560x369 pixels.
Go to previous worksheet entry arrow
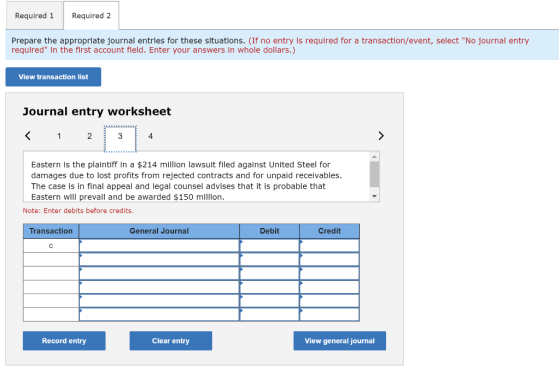pos(28,136)
